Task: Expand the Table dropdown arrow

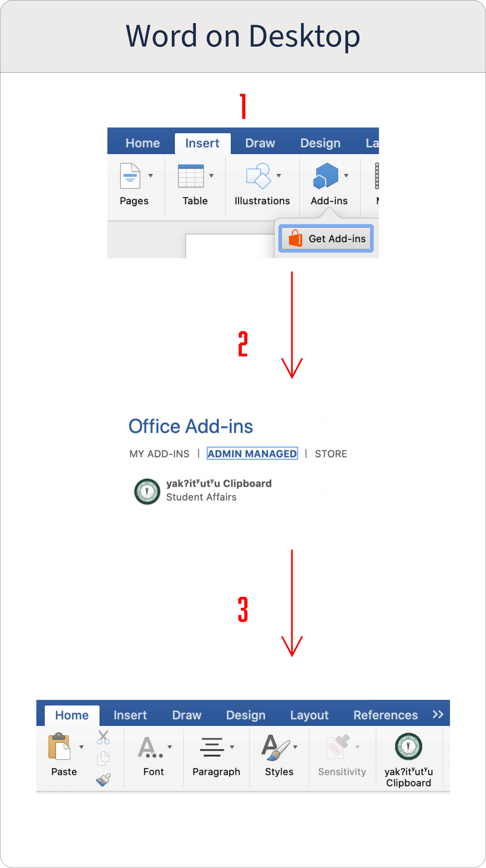Action: tap(211, 176)
